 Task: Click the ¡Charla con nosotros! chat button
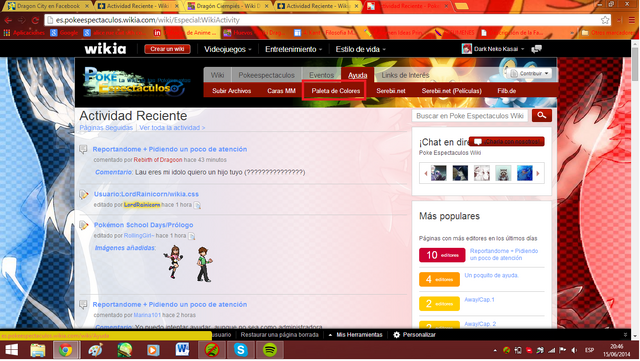tap(507, 142)
